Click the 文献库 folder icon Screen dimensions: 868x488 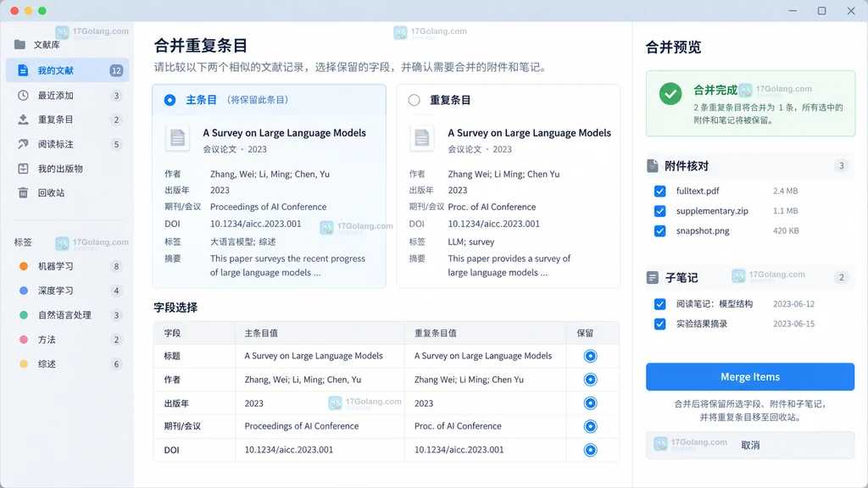point(20,44)
